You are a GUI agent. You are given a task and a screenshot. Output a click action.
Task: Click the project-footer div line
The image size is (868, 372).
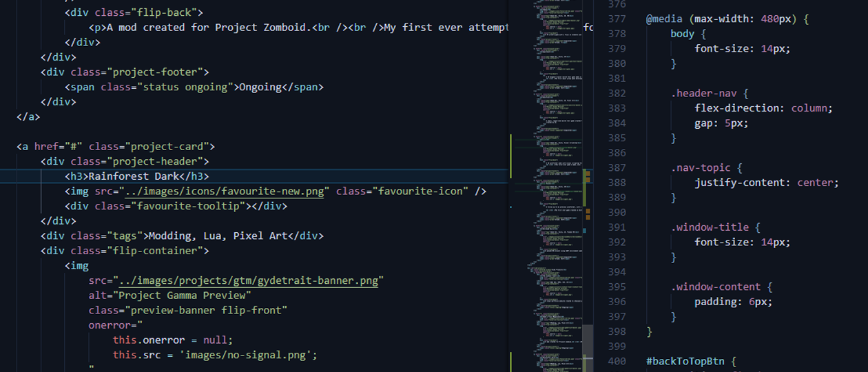point(124,72)
